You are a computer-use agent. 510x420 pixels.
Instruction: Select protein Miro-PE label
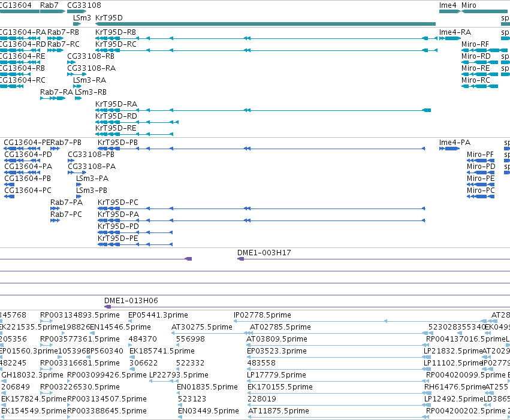point(481,179)
